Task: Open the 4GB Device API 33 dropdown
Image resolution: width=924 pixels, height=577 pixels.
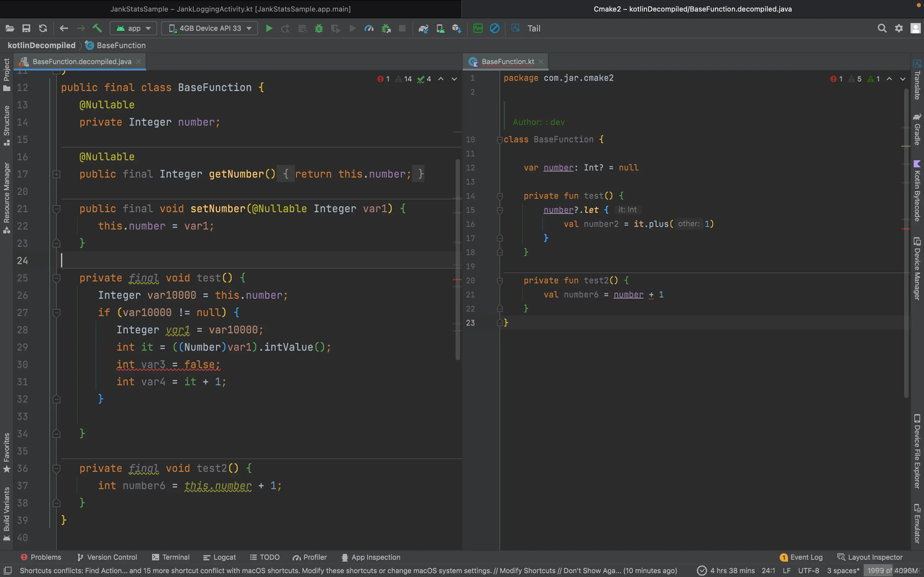Action: coord(210,28)
